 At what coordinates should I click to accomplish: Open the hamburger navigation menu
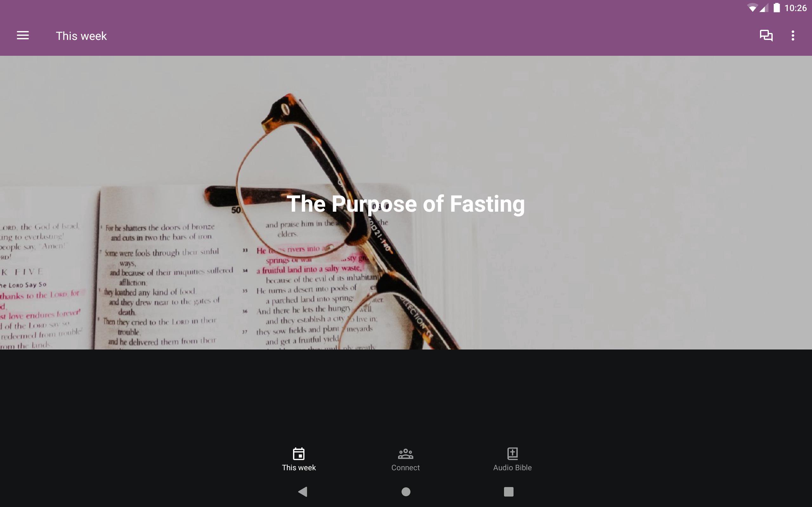(23, 35)
